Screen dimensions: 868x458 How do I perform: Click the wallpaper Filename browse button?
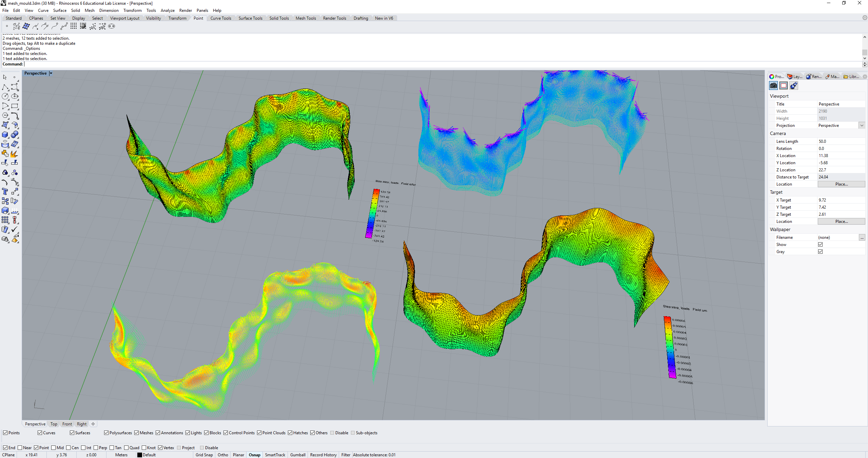tap(862, 237)
